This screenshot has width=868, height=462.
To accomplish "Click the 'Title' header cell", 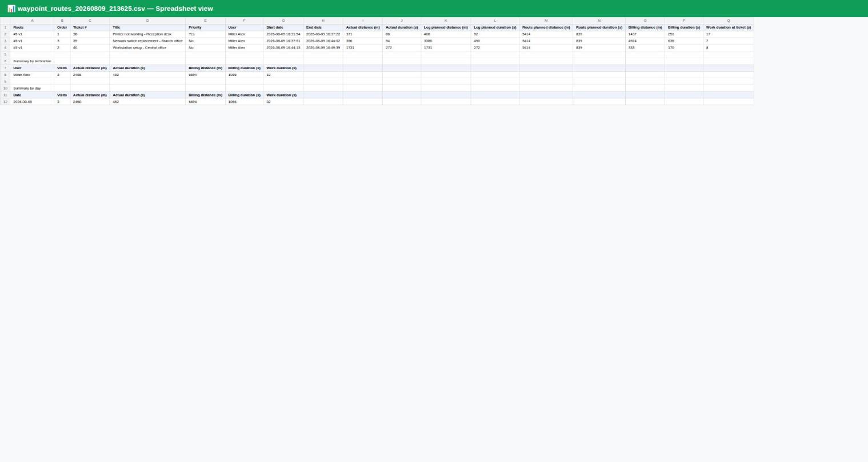I will click(x=147, y=27).
